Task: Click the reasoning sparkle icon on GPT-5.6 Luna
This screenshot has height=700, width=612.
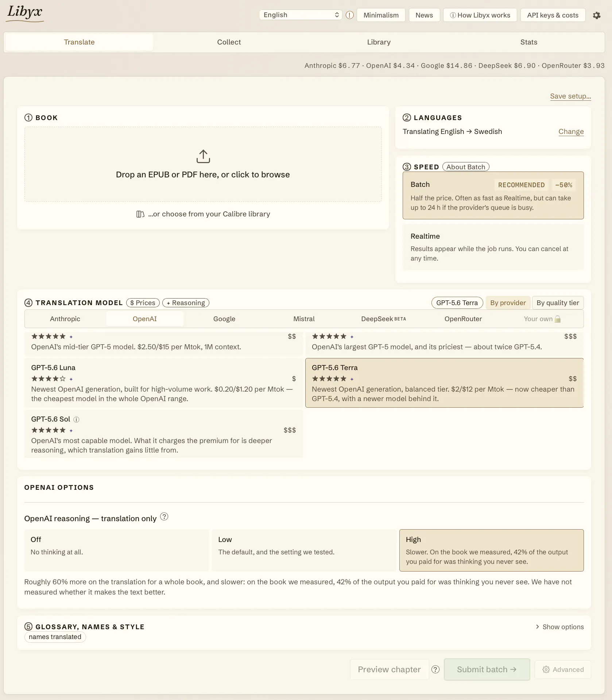Action: [71, 379]
